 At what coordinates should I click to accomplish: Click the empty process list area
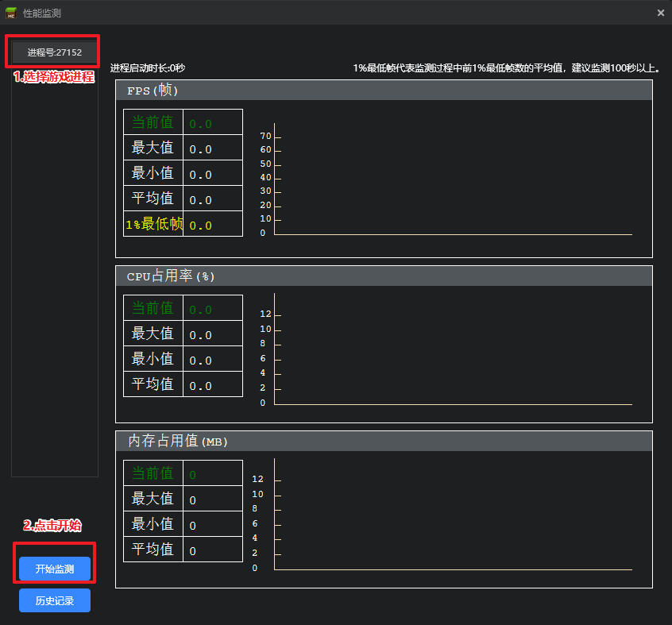tap(55, 274)
